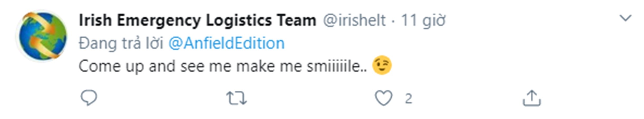Click the word 'Irish' in the display name
This screenshot has height=119, width=644.
tap(95, 20)
